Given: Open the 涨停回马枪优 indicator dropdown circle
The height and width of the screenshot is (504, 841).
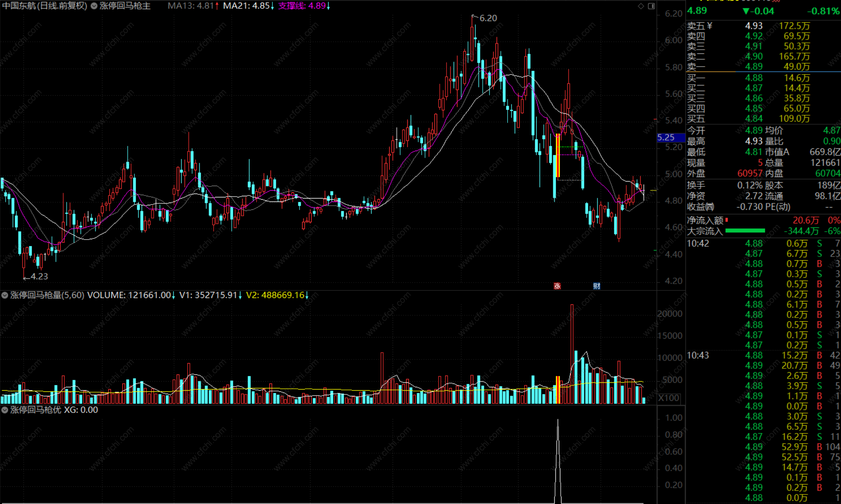Looking at the screenshot, I should (5, 410).
